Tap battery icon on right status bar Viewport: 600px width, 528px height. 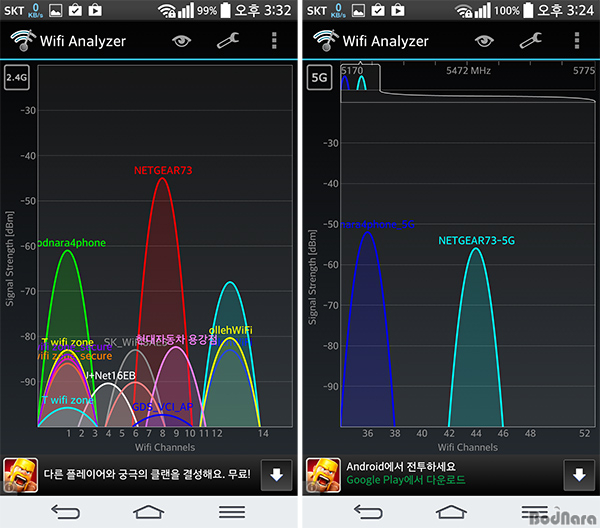pos(528,10)
